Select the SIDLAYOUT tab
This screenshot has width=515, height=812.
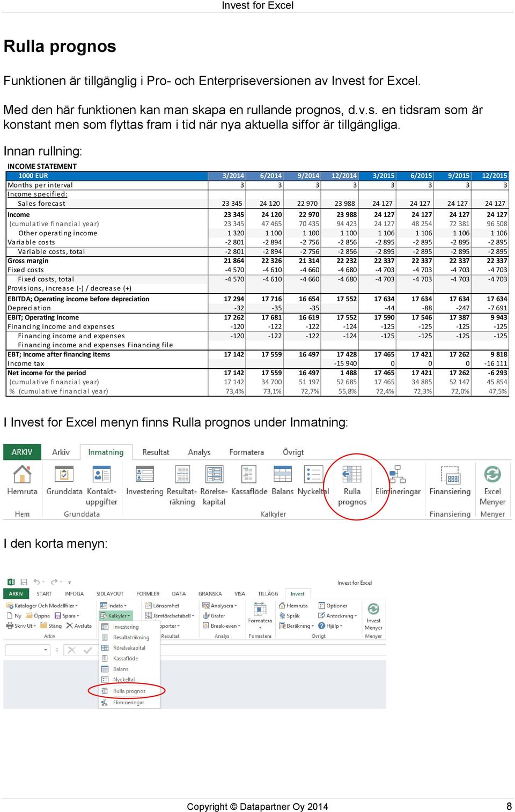click(110, 594)
